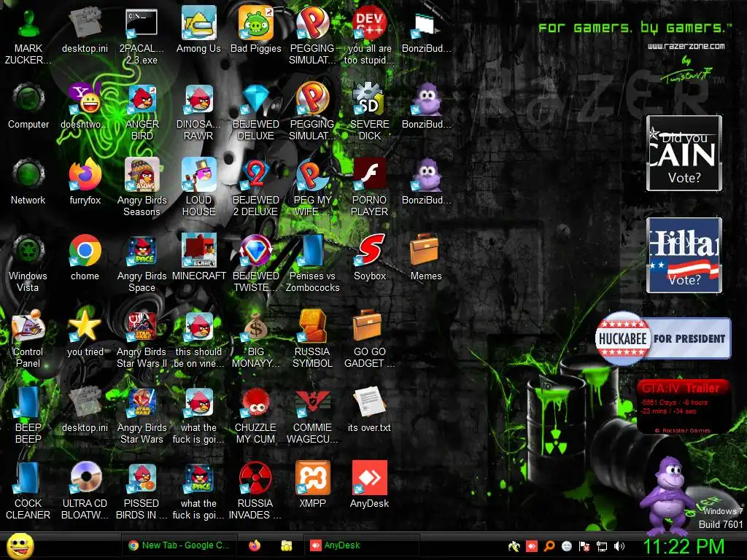Click the HUCKABEE FOR PRESIDENT banner gadget

662,338
